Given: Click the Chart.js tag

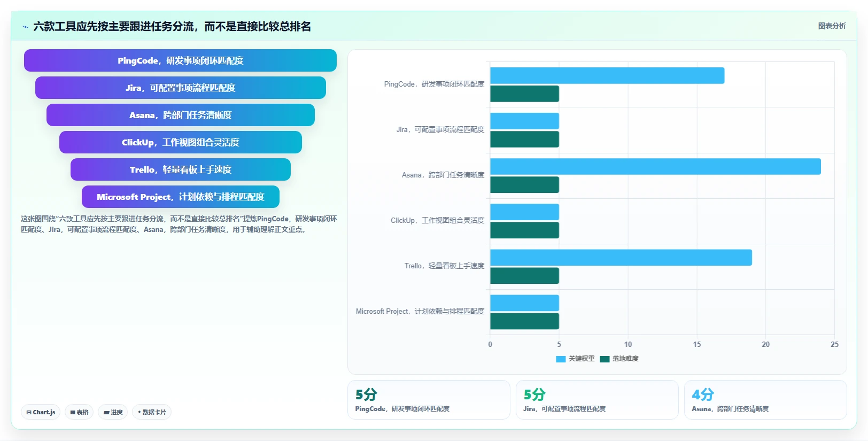Looking at the screenshot, I should [x=41, y=412].
